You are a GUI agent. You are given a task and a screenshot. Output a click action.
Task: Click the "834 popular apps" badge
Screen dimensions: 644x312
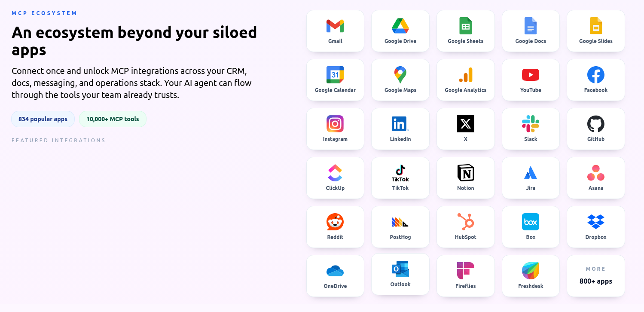(x=43, y=119)
